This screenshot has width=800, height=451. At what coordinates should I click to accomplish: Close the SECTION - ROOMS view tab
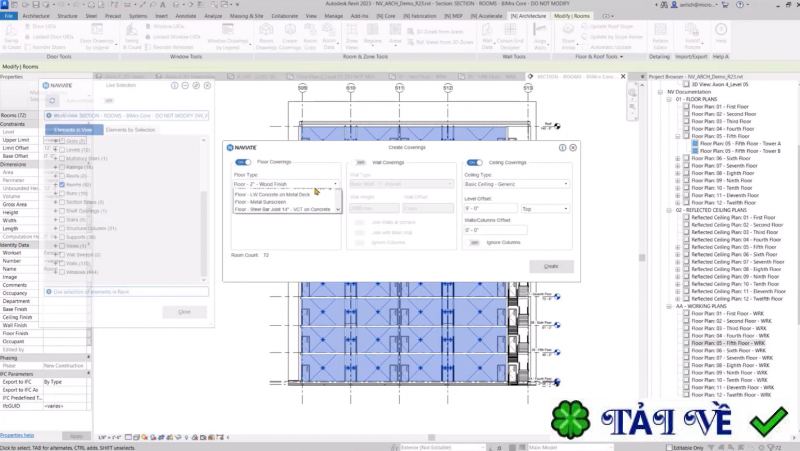(623, 77)
